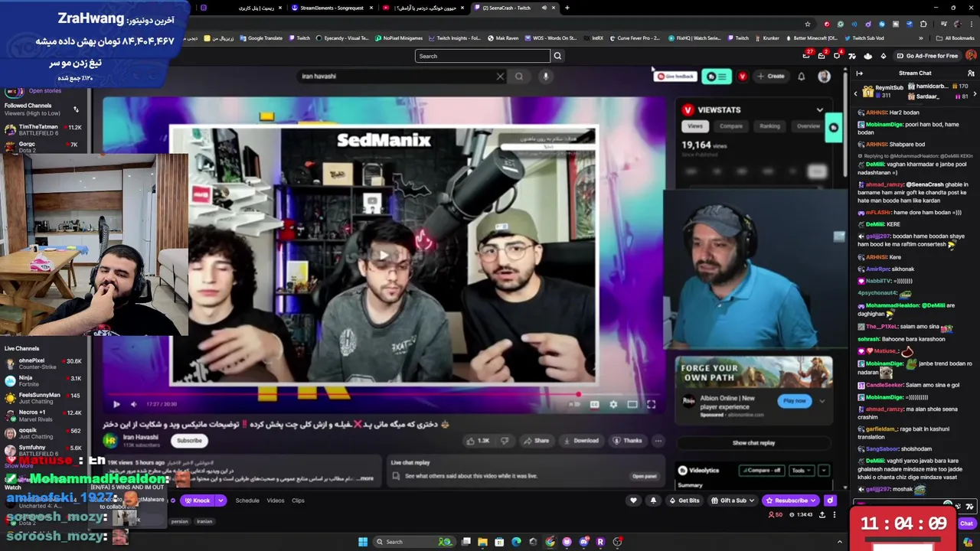Viewport: 980px width, 551px height.
Task: Open Windows Start button
Action: click(x=362, y=542)
